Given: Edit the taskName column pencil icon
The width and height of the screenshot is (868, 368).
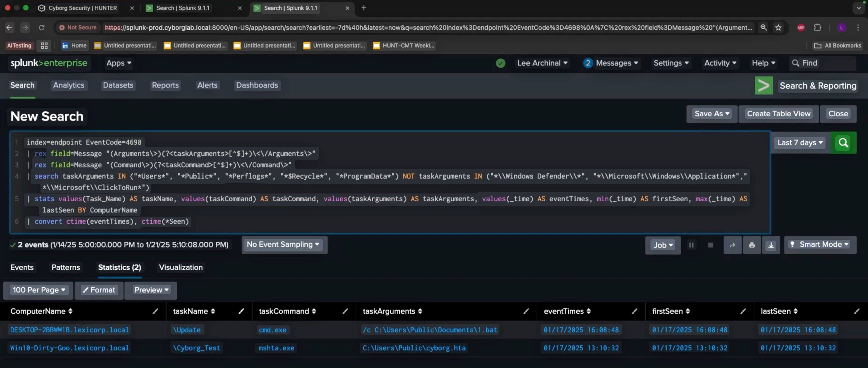Looking at the screenshot, I should (x=241, y=311).
